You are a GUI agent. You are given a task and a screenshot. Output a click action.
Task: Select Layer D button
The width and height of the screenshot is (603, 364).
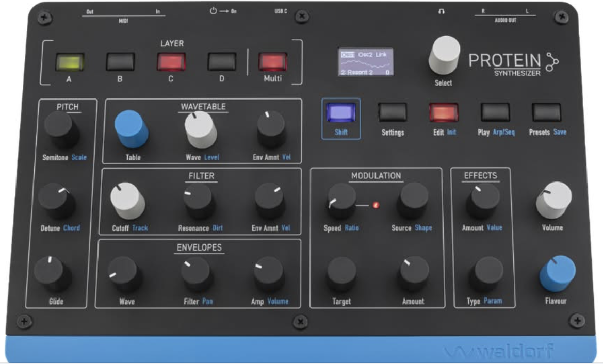click(x=222, y=62)
